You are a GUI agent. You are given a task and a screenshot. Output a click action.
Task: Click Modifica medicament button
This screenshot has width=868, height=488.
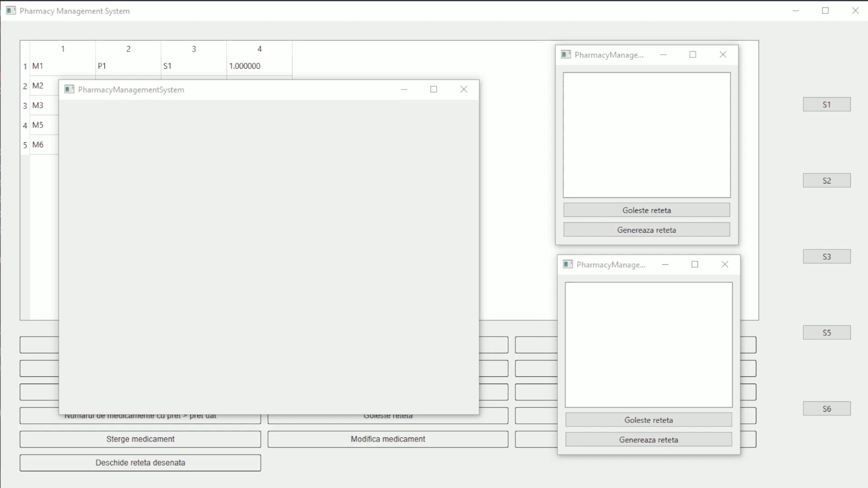[388, 439]
